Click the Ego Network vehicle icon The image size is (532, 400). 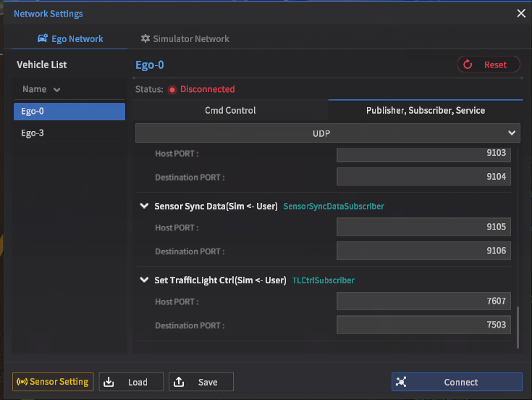pyautogui.click(x=43, y=39)
